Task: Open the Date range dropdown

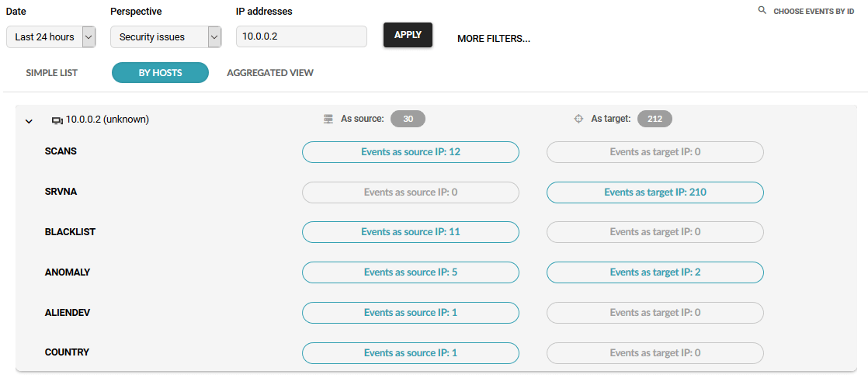Action: pyautogui.click(x=51, y=37)
